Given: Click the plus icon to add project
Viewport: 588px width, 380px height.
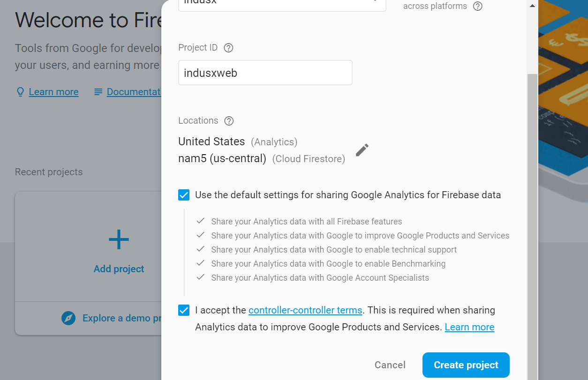Looking at the screenshot, I should coord(119,239).
